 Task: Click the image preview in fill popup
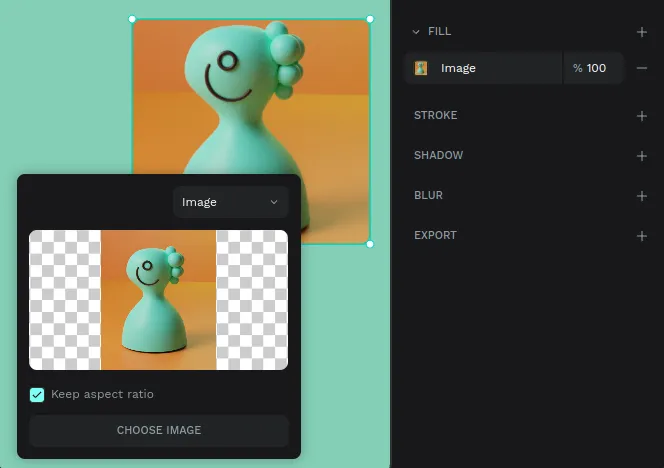(x=158, y=300)
